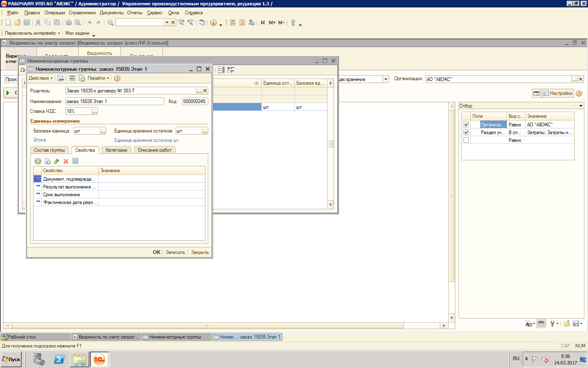Open the Действия dropdown menu

pyautogui.click(x=40, y=78)
